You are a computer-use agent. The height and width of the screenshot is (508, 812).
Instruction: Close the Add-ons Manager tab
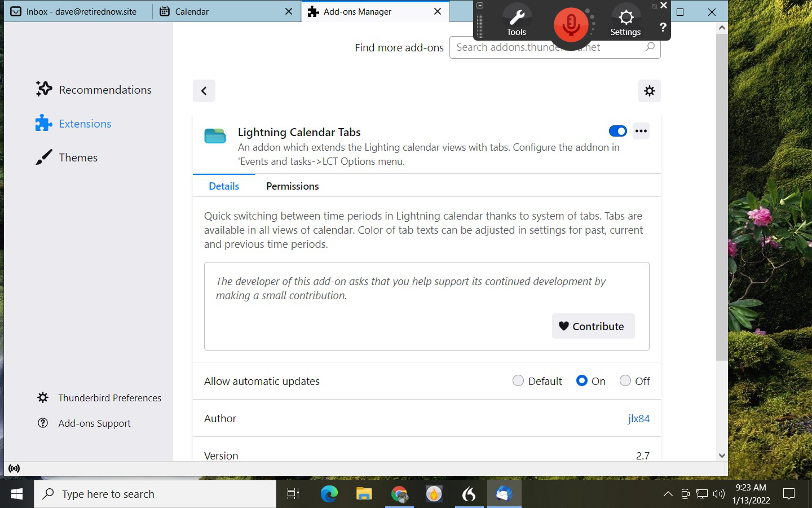[x=438, y=11]
